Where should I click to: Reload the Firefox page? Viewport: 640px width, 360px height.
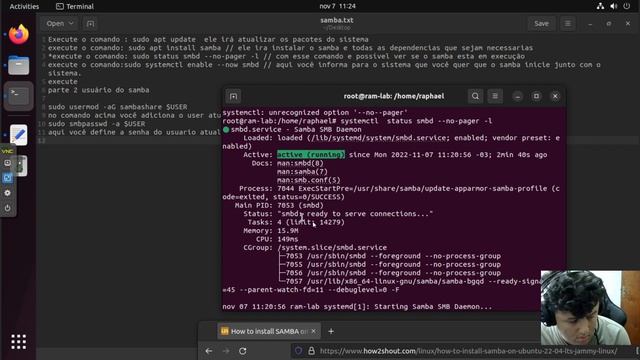242,351
